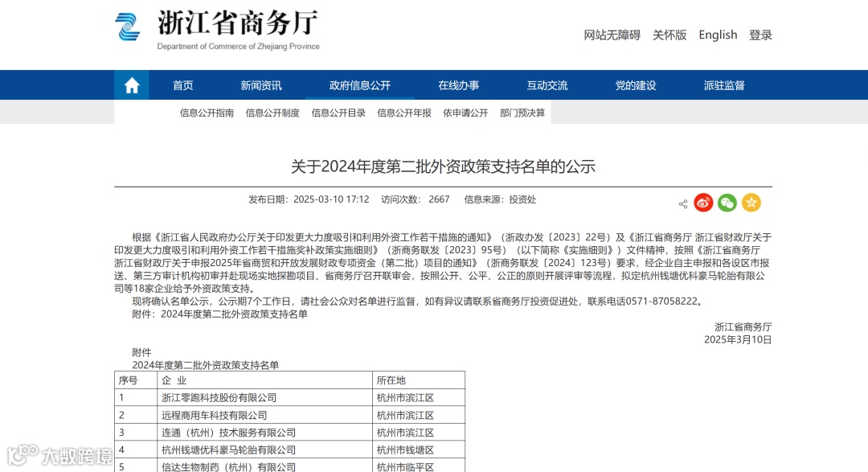Screen dimensions: 868x472
Task: Click the information source 投资处
Action: click(522, 199)
